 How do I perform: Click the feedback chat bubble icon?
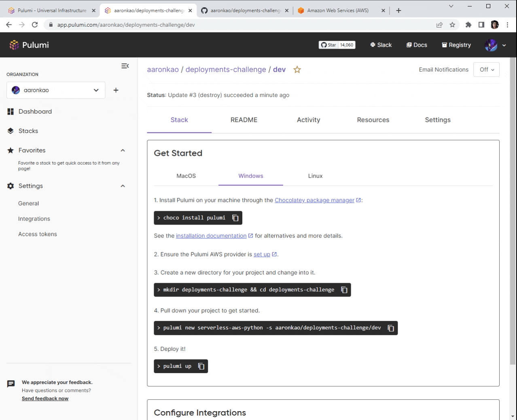[x=11, y=384]
